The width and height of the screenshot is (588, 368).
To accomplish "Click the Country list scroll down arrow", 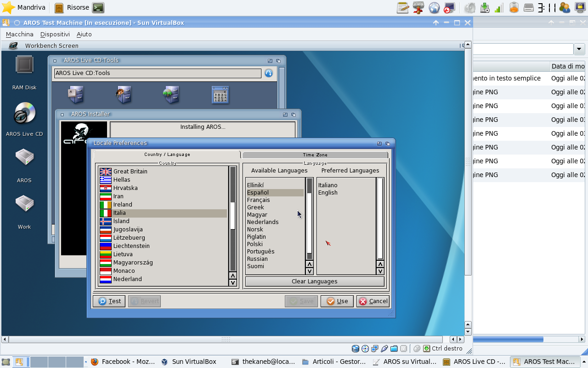I will [x=233, y=283].
